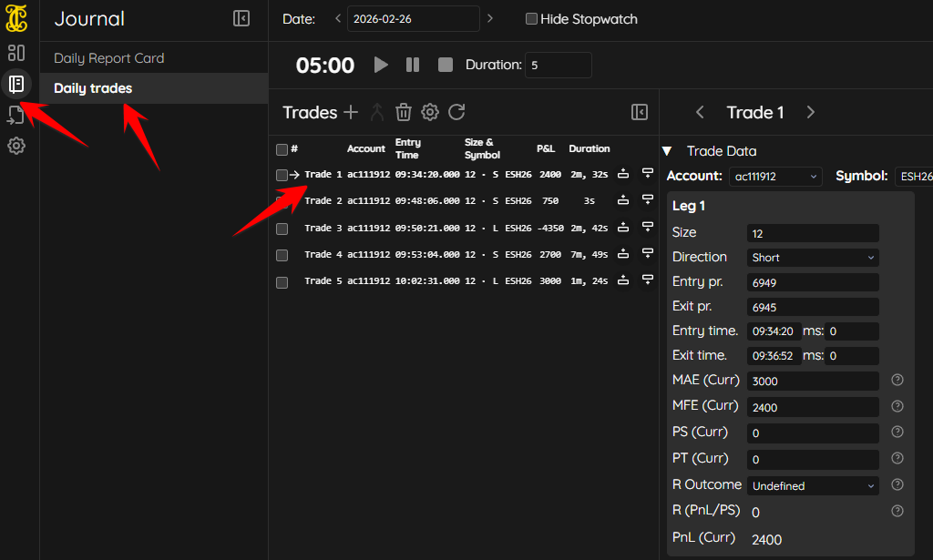Add a new trade with plus icon
This screenshot has width=933, height=560.
click(352, 112)
